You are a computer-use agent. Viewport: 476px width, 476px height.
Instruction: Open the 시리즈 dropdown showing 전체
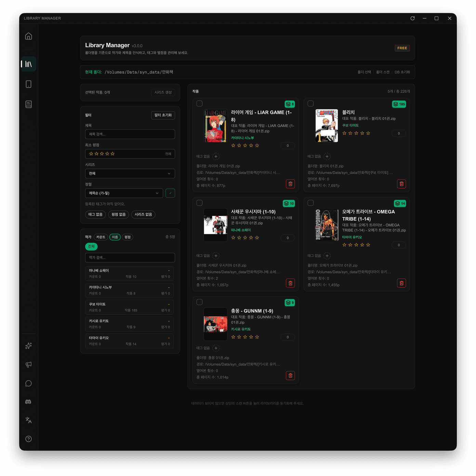[x=130, y=173]
